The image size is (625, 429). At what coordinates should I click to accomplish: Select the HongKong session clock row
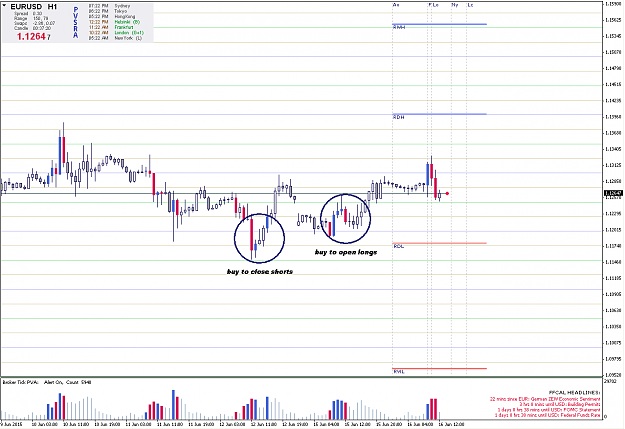point(112,17)
